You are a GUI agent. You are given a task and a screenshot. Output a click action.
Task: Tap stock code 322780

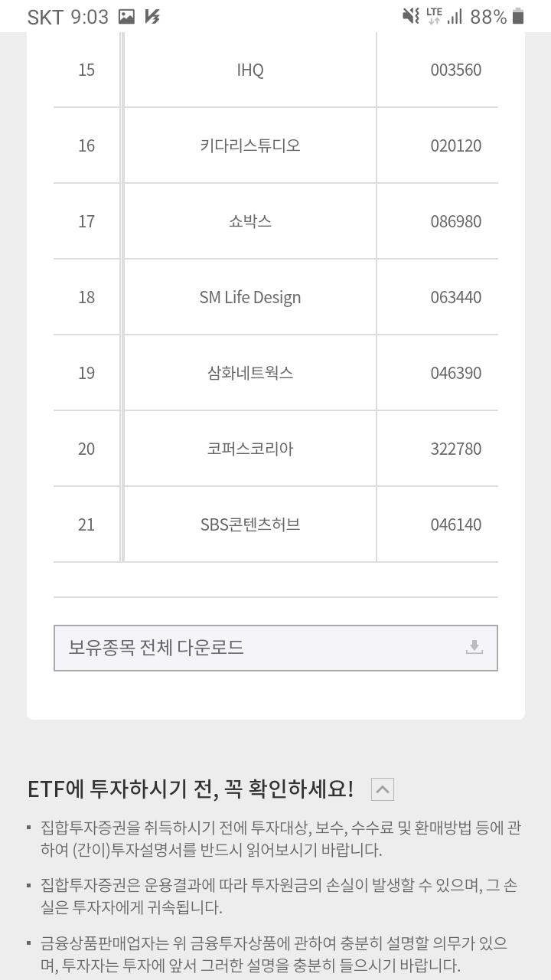pyautogui.click(x=456, y=449)
